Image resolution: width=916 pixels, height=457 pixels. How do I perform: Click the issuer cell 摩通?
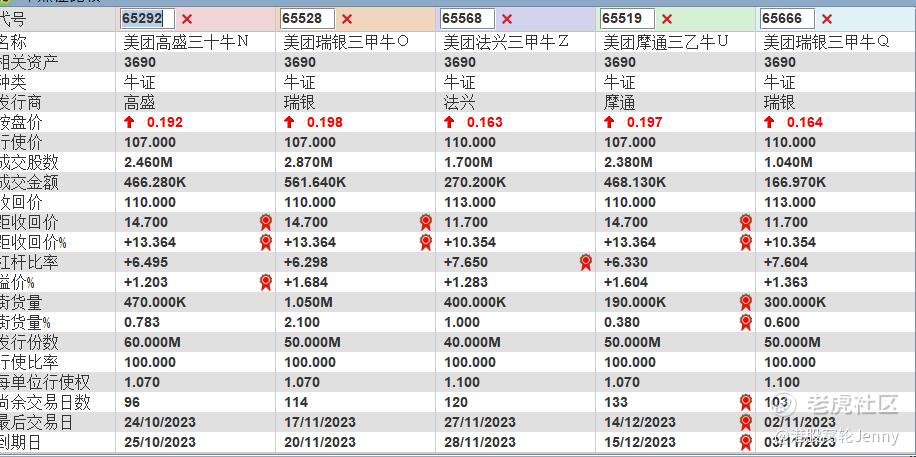click(x=620, y=103)
